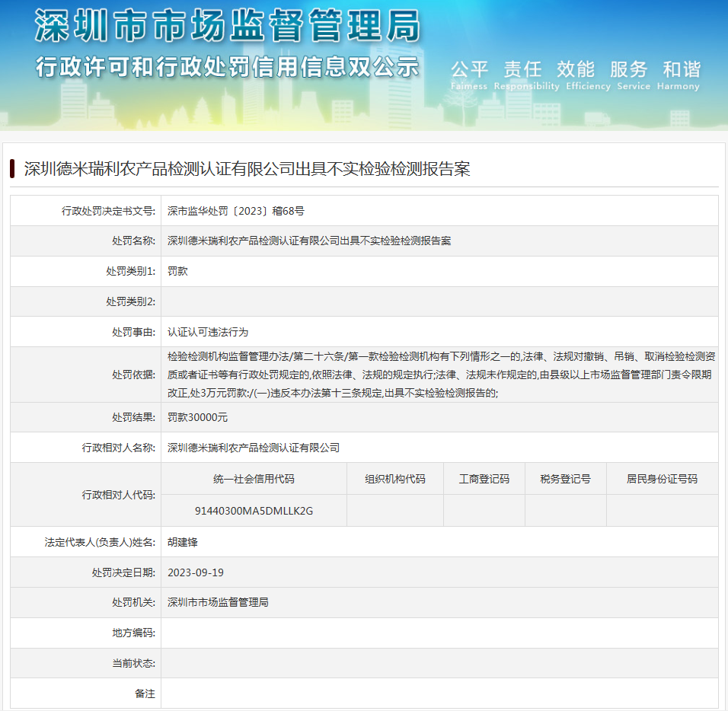Click the 地方编码 label

134,633
